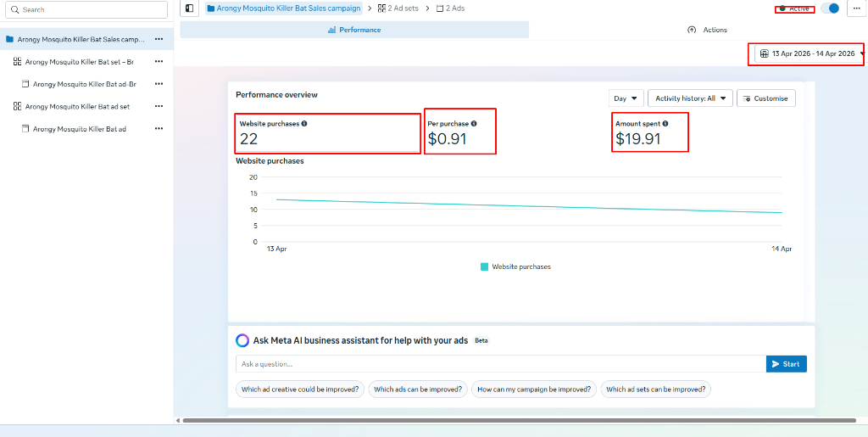Image resolution: width=868 pixels, height=437 pixels.
Task: Switch to the Performance tab
Action: pos(354,30)
